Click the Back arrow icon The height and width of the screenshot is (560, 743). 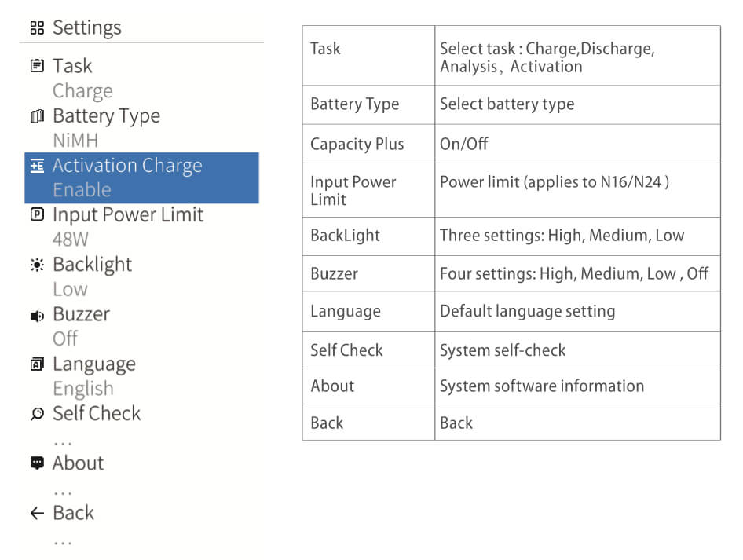pos(36,514)
